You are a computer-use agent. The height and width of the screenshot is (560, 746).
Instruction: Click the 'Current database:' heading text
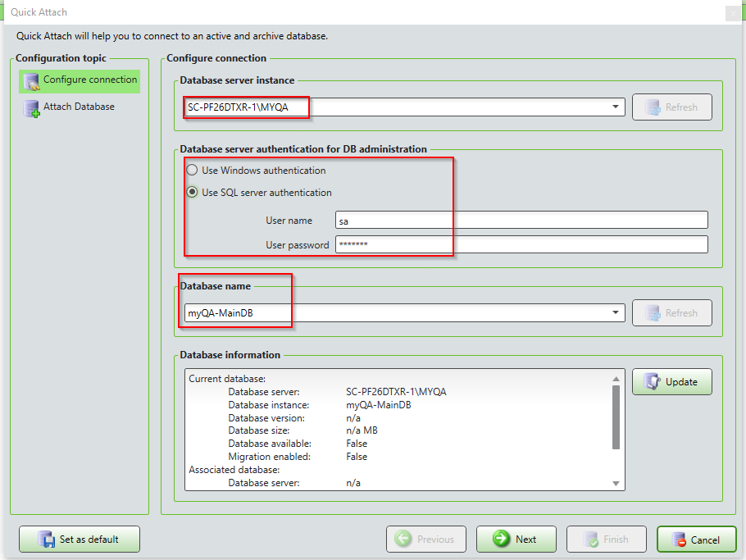[x=227, y=379]
